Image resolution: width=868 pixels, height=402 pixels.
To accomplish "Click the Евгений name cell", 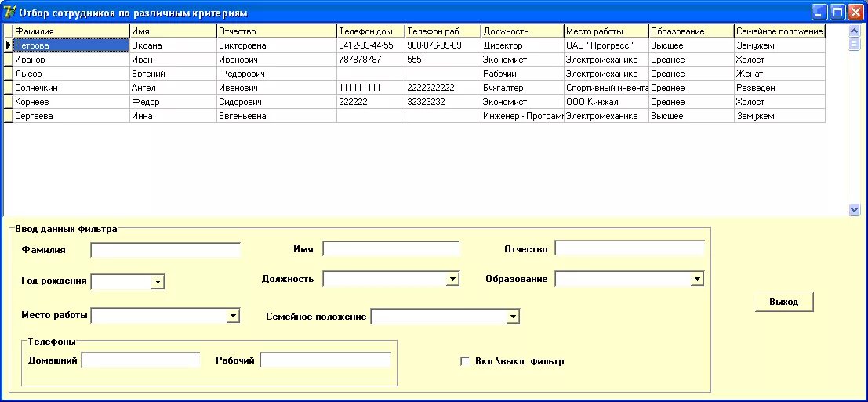I will tap(173, 74).
